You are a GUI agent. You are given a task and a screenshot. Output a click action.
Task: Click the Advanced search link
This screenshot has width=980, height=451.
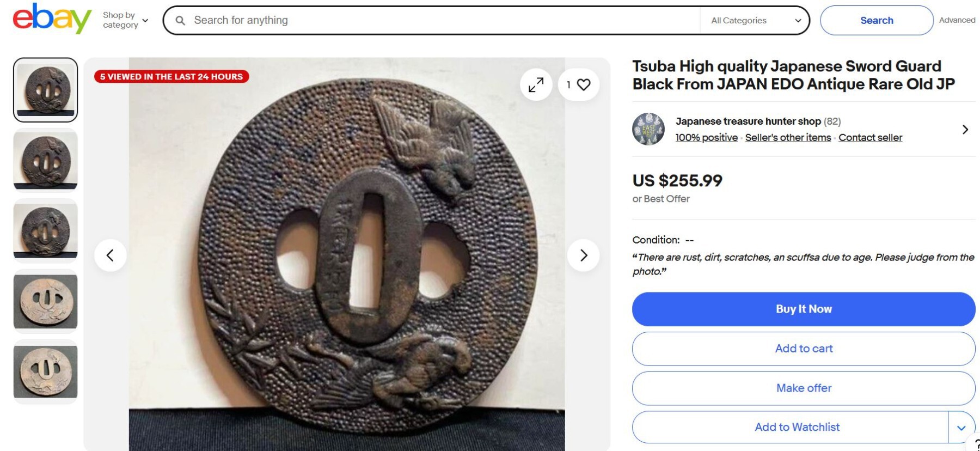click(x=957, y=20)
